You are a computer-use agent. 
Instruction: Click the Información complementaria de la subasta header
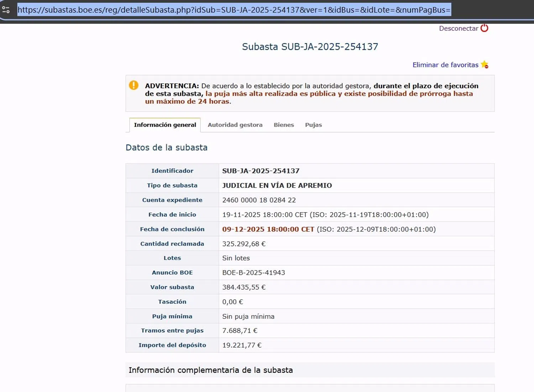click(x=210, y=370)
